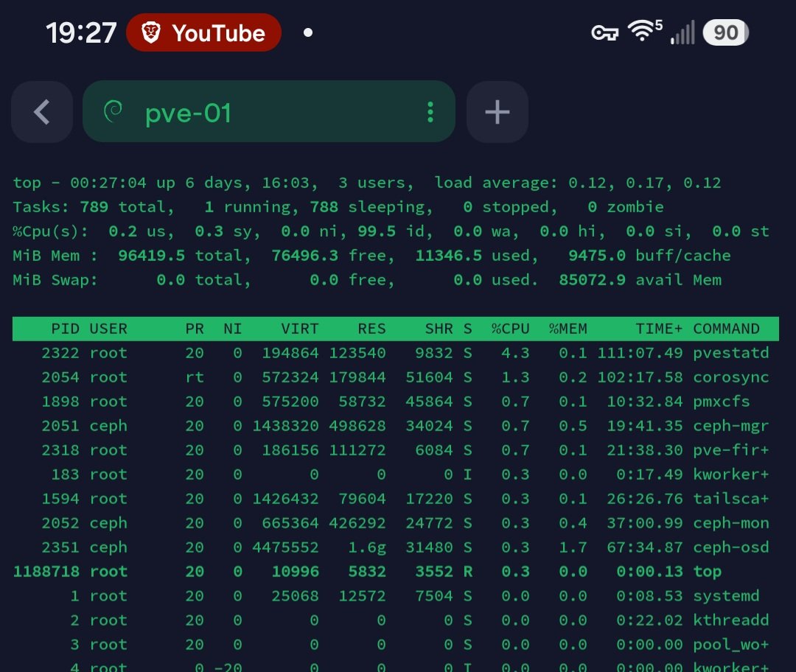Tap the pool_wo+ process name
796x672 pixels.
click(731, 645)
